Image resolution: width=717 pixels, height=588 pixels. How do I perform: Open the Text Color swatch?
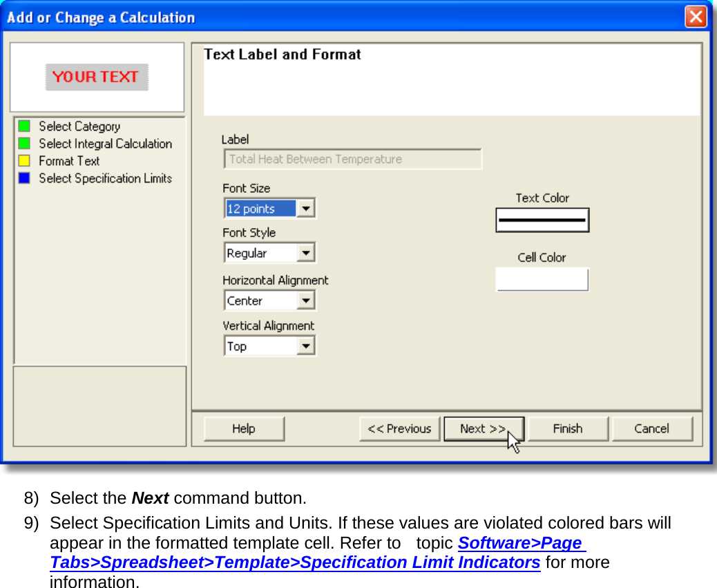pyautogui.click(x=542, y=220)
